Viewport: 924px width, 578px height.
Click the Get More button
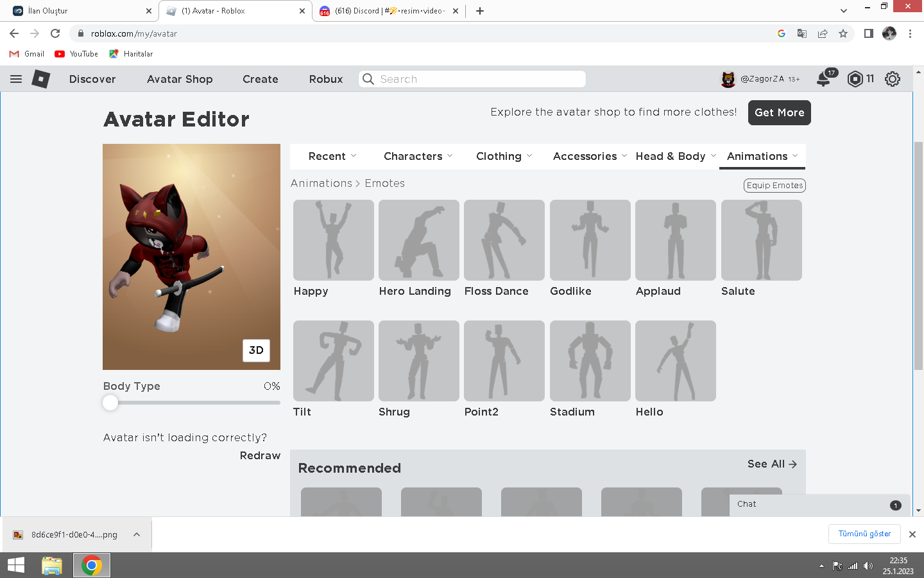point(779,112)
